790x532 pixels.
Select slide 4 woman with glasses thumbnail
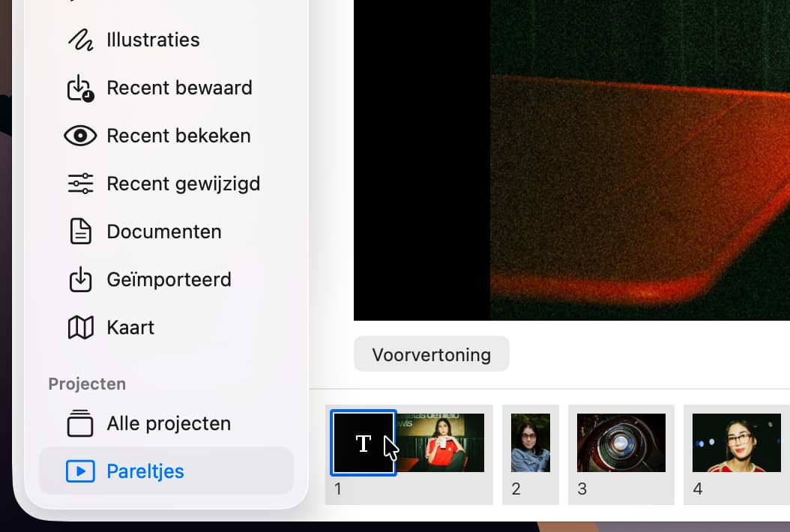tap(737, 443)
